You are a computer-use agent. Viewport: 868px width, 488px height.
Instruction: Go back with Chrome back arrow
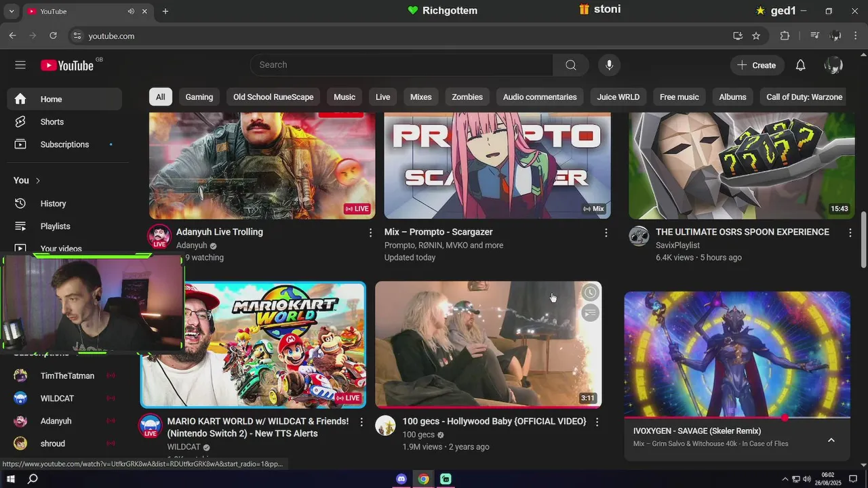pos(12,36)
